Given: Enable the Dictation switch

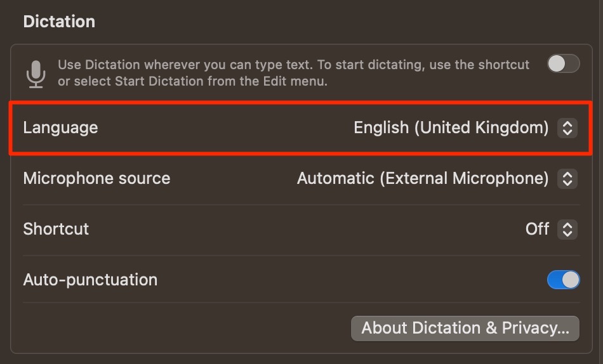Looking at the screenshot, I should (x=564, y=63).
